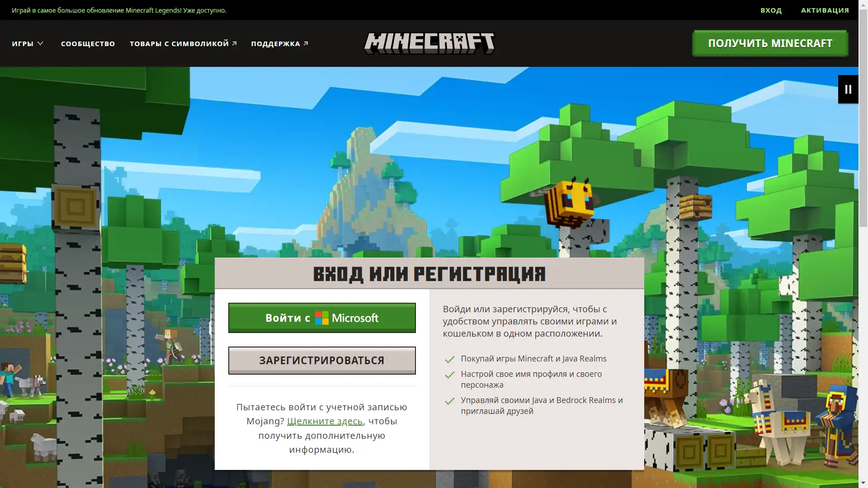The image size is (868, 488).
Task: Click the text Настрой свое имя профиля
Action: (531, 380)
